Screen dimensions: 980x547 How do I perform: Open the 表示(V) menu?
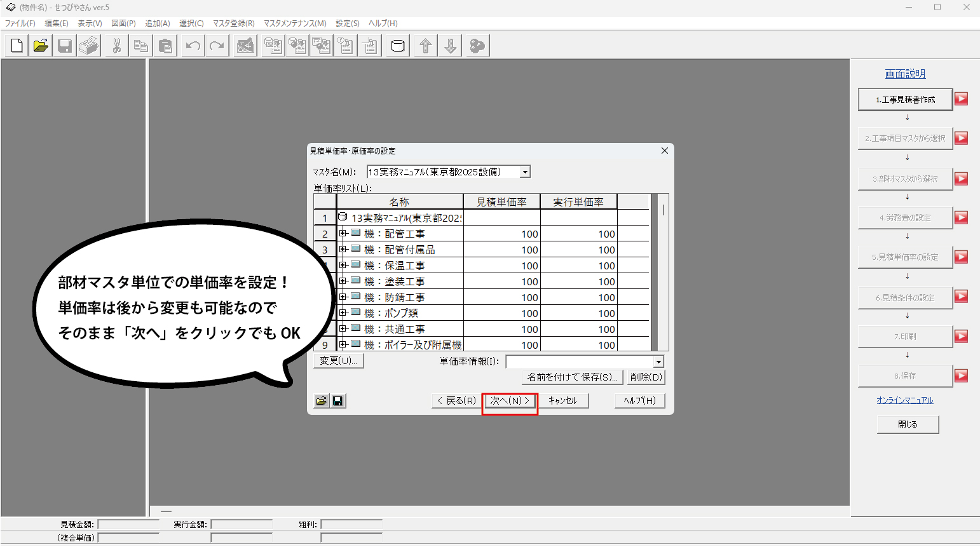(90, 24)
